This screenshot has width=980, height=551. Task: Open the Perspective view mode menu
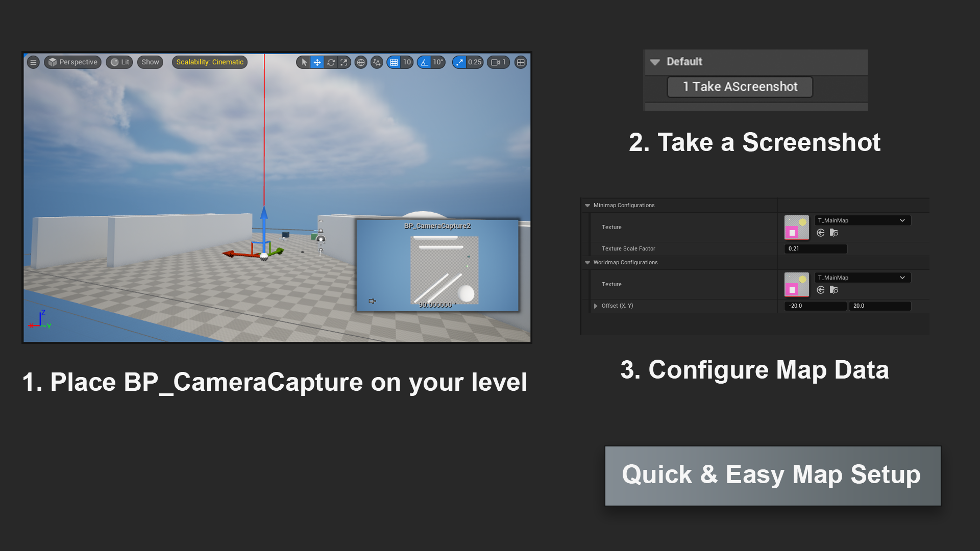[72, 62]
